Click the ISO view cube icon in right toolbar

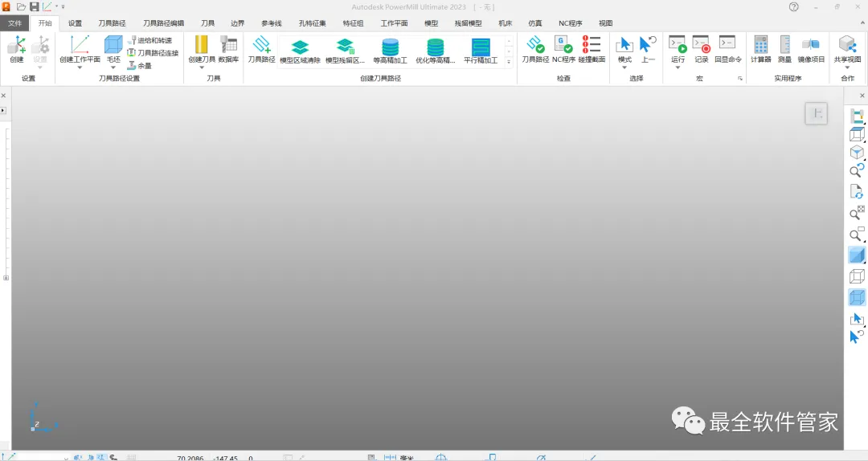(857, 152)
